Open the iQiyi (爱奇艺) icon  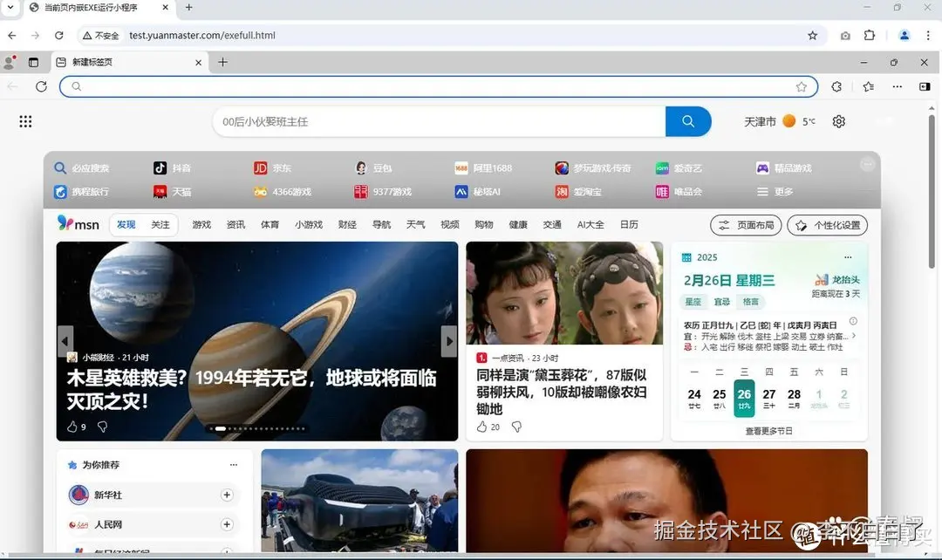[661, 167]
